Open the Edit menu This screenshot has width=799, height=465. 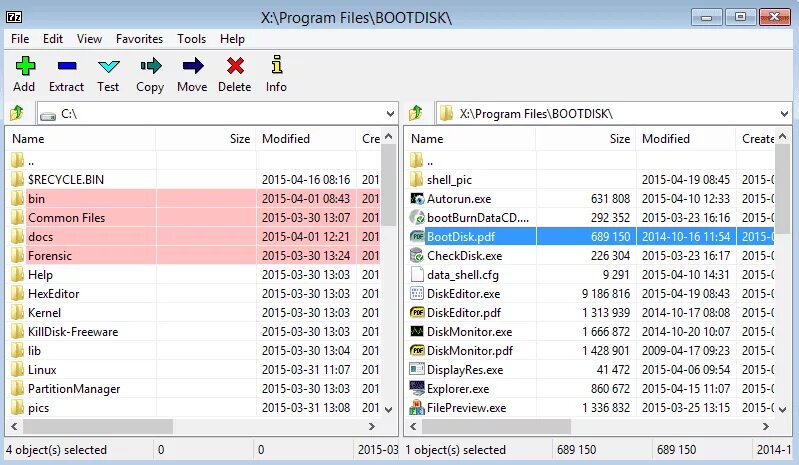point(52,39)
